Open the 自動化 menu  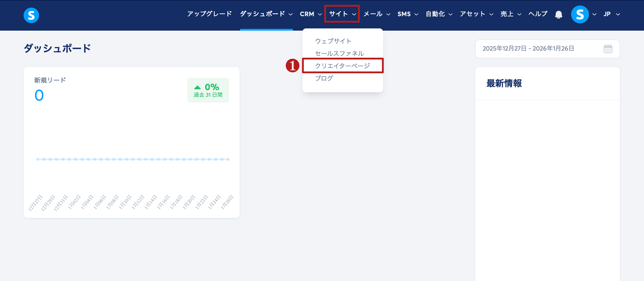click(x=439, y=14)
